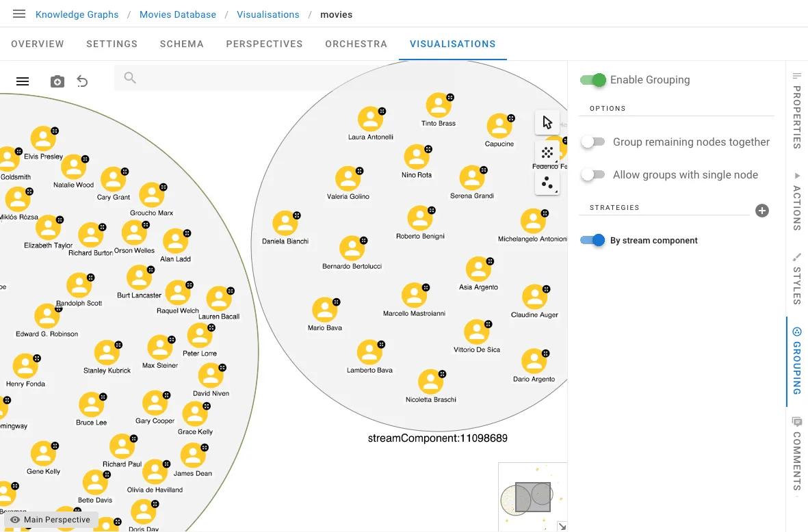Turn off By stream component strategy
The height and width of the screenshot is (532, 808).
592,240
